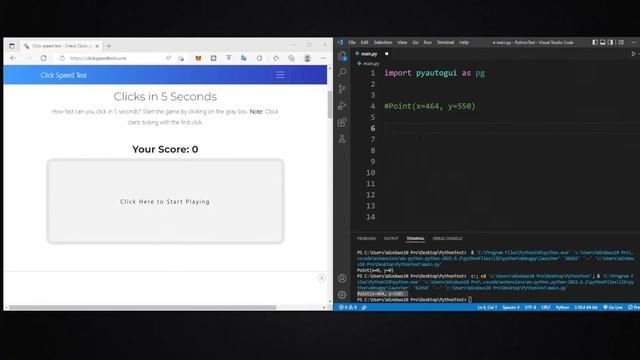Click the read aloud icon in address bar

point(168,58)
